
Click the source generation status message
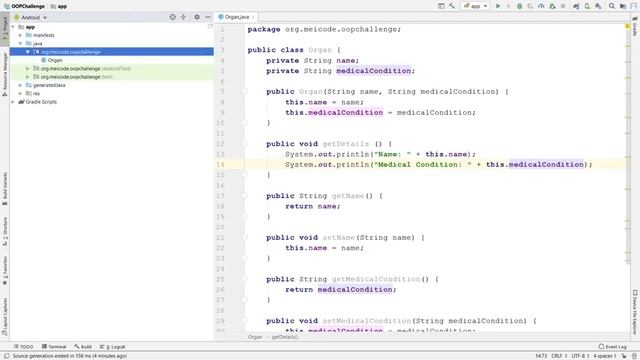pos(69,356)
